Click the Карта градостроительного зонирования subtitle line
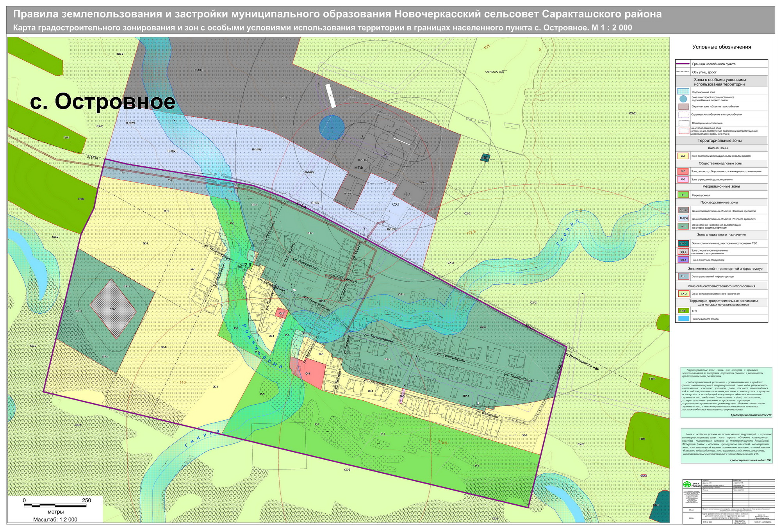The image size is (781, 532). click(323, 28)
